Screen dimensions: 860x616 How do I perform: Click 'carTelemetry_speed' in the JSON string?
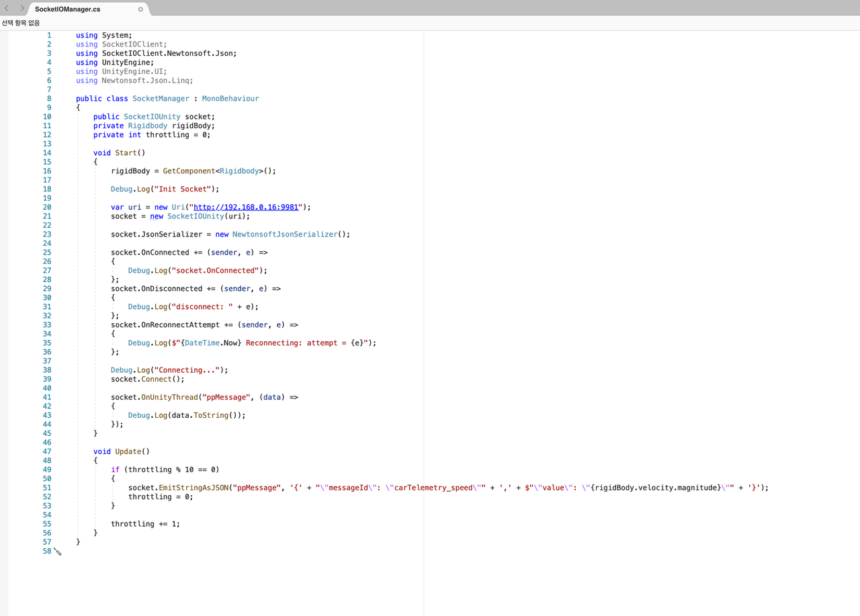point(434,488)
